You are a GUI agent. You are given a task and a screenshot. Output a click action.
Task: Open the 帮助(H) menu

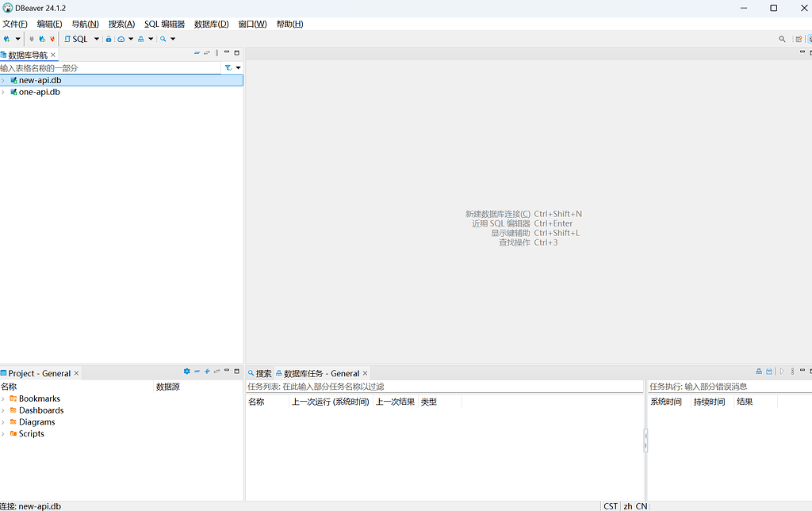[x=289, y=24]
